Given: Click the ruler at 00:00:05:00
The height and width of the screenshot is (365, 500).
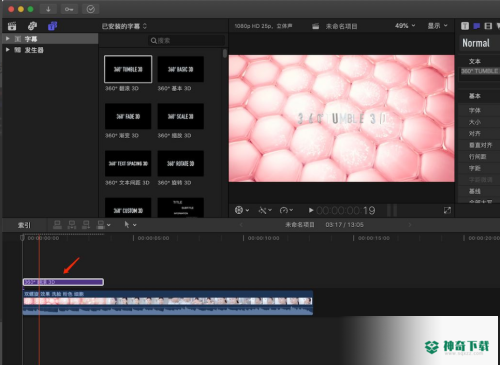Looking at the screenshot, I should pyautogui.click(x=153, y=238).
